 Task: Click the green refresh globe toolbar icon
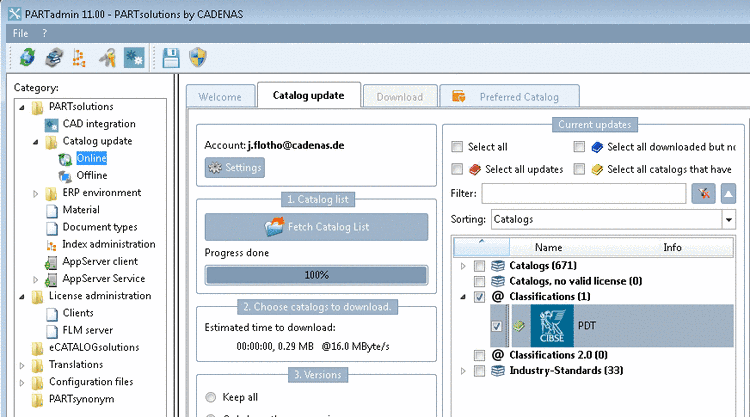pyautogui.click(x=28, y=57)
